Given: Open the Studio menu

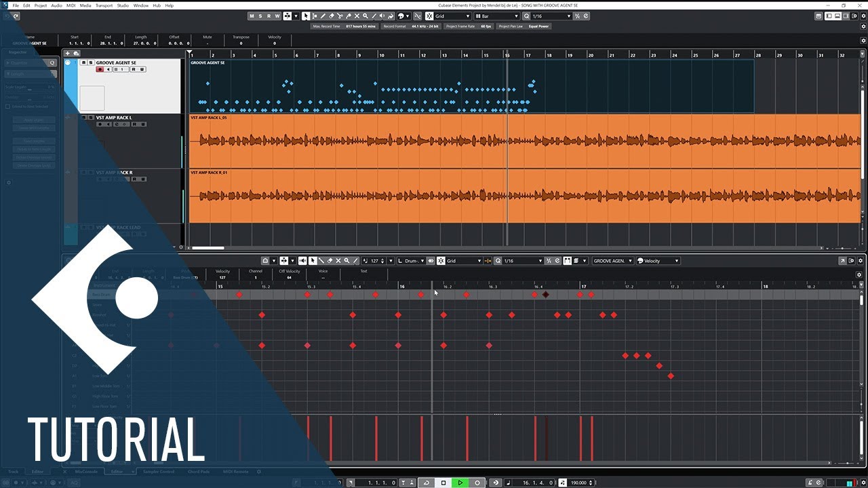Looking at the screenshot, I should tap(123, 5).
